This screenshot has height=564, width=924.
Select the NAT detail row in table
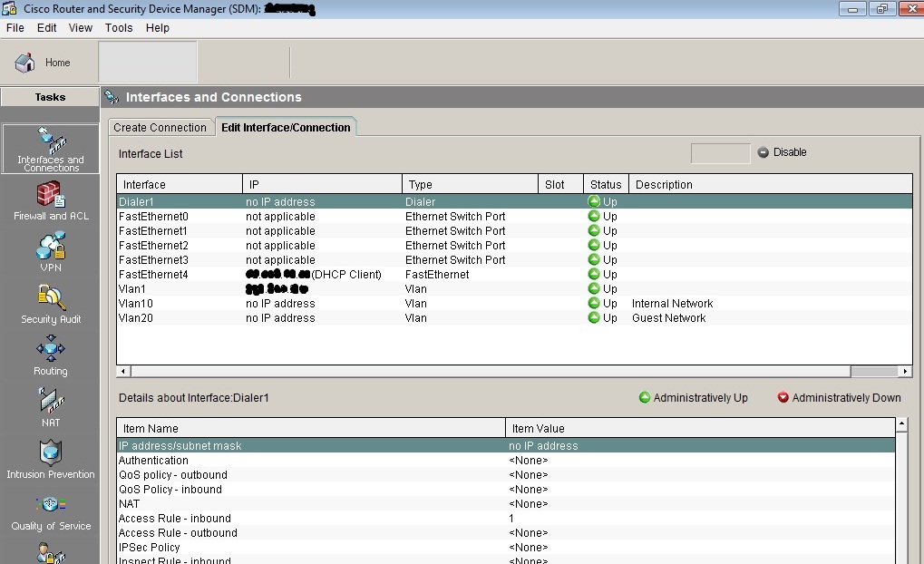pyautogui.click(x=506, y=504)
